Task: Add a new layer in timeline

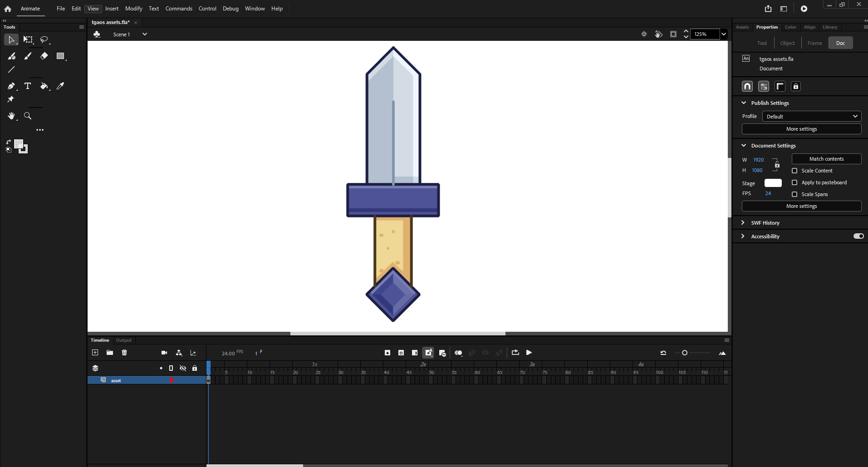Action: pos(95,353)
